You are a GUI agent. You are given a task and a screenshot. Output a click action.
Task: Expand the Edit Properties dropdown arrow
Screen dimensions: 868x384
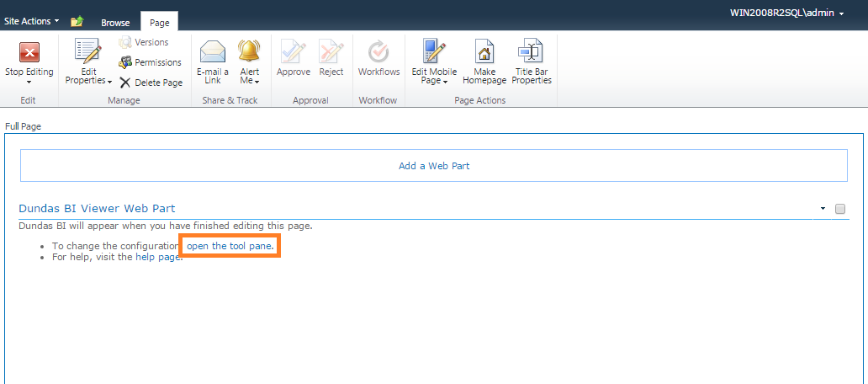[x=109, y=82]
